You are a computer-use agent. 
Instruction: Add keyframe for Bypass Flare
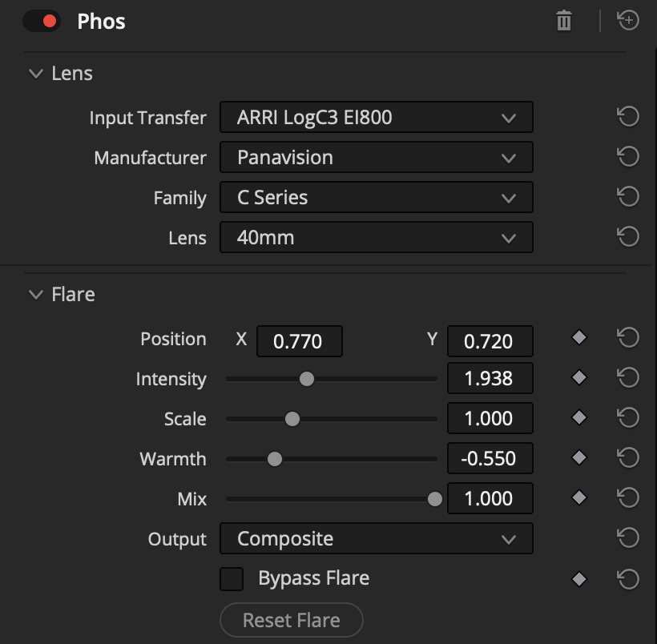pos(579,579)
